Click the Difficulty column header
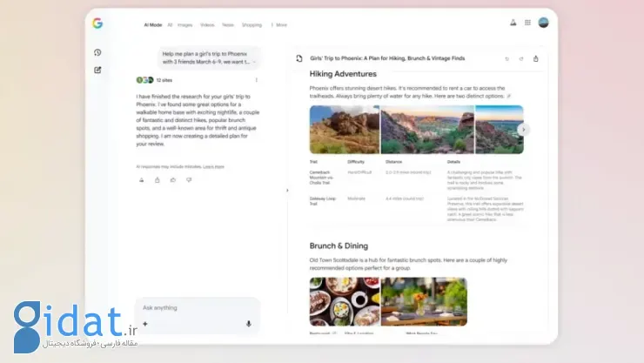The height and width of the screenshot is (363, 644). click(356, 162)
